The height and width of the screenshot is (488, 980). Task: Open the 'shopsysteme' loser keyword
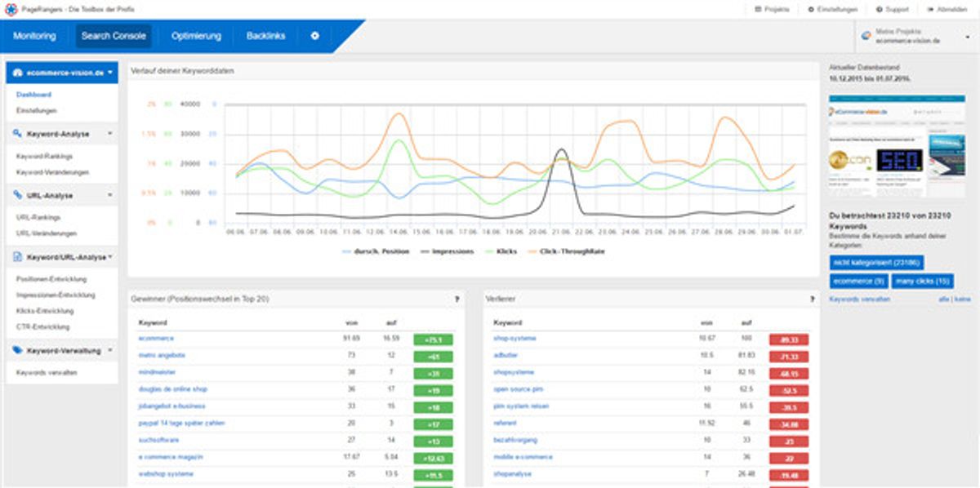point(514,371)
